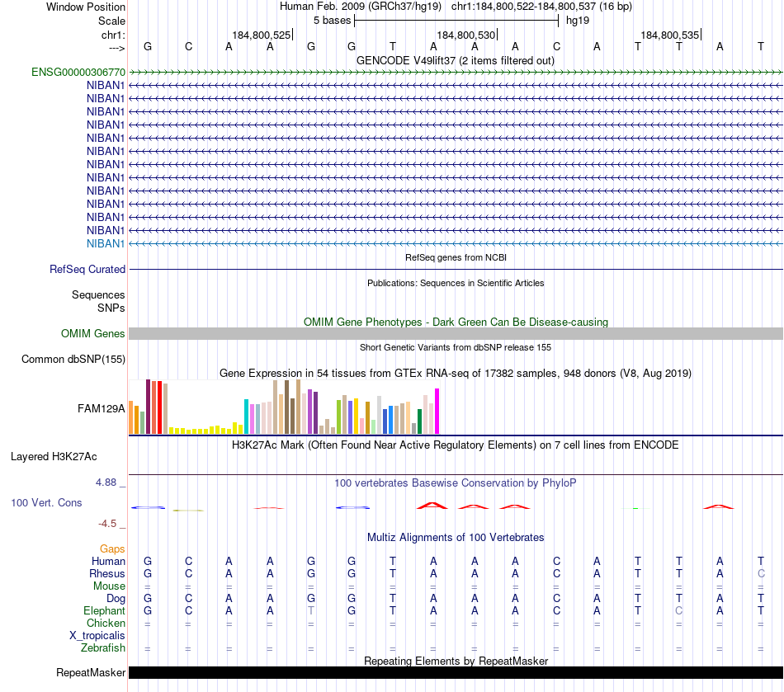The height and width of the screenshot is (692, 784).
Task: Click the H3K27Ac Mark ENCODE track title
Action: [x=456, y=445]
